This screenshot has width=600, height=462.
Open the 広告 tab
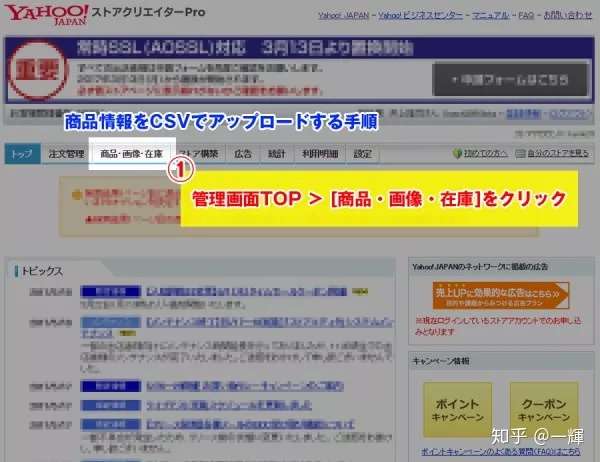(243, 154)
